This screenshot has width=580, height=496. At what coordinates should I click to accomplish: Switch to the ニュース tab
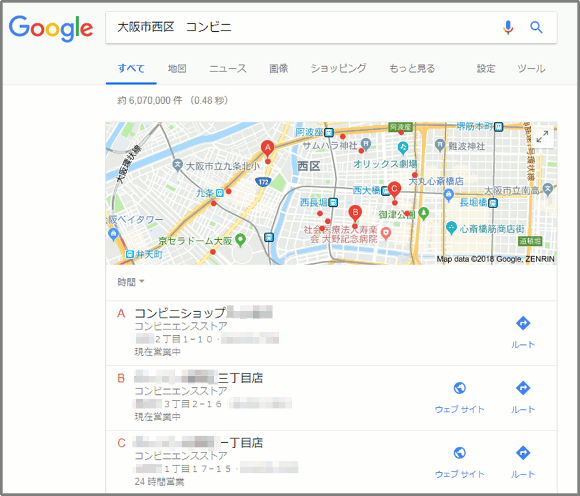(x=228, y=69)
